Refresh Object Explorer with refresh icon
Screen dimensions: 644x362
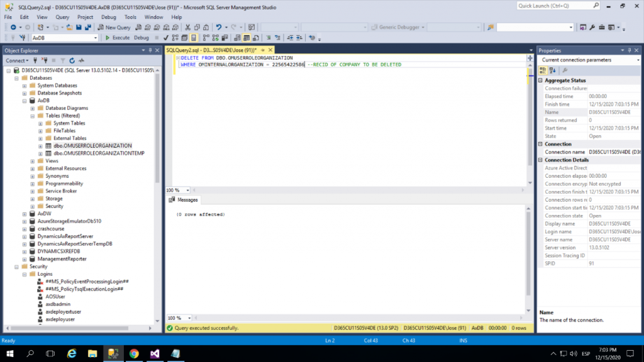(x=72, y=60)
